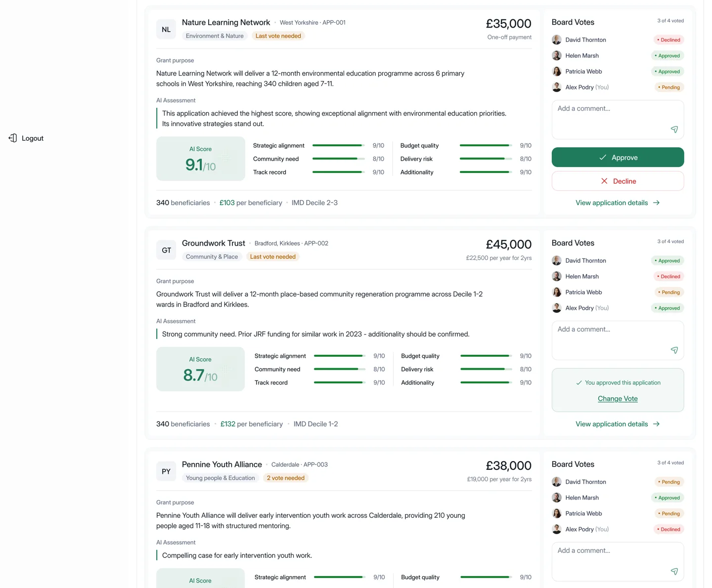Approve the Nature Learning Network application

618,157
